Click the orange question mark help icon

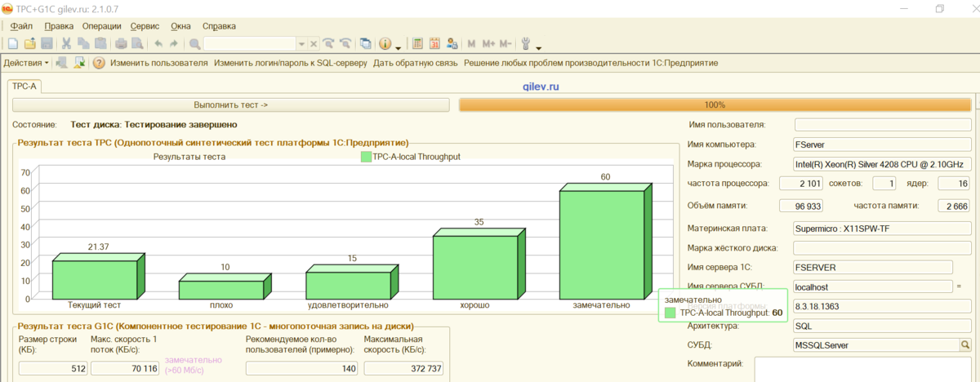99,63
